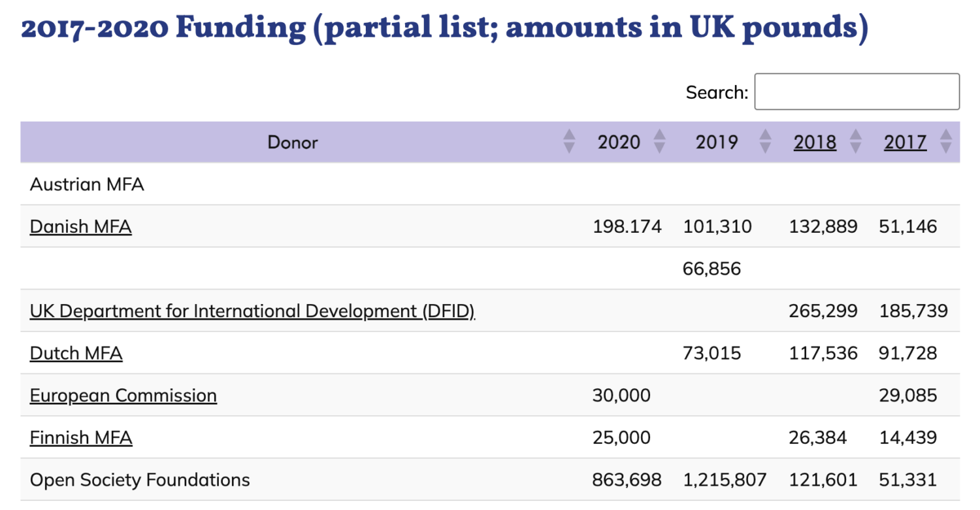Click sort arrows next to 2017 header
980x510 pixels.
(945, 142)
